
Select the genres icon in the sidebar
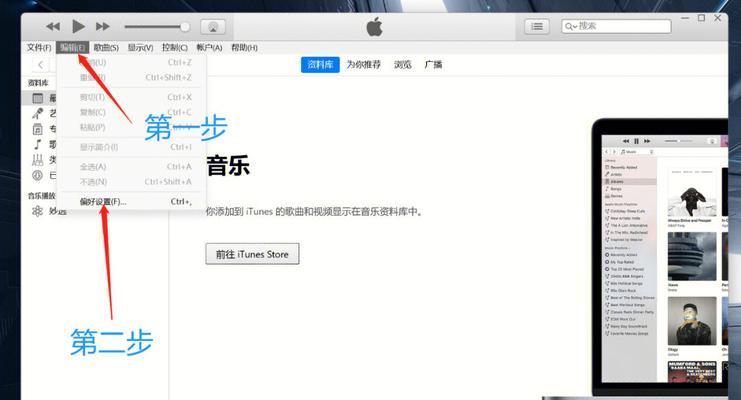38,160
